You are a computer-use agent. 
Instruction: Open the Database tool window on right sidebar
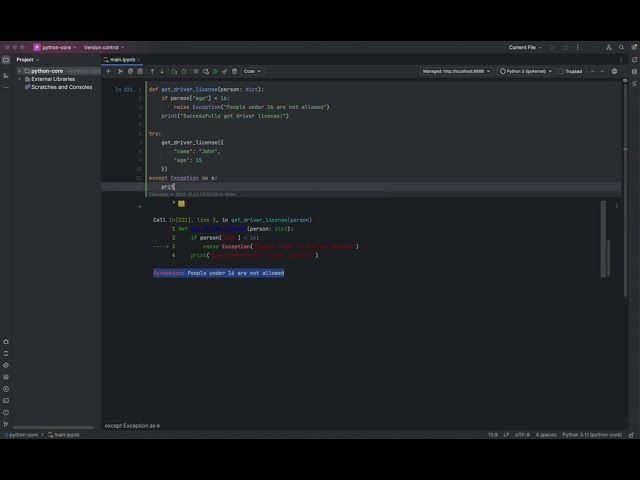point(634,71)
